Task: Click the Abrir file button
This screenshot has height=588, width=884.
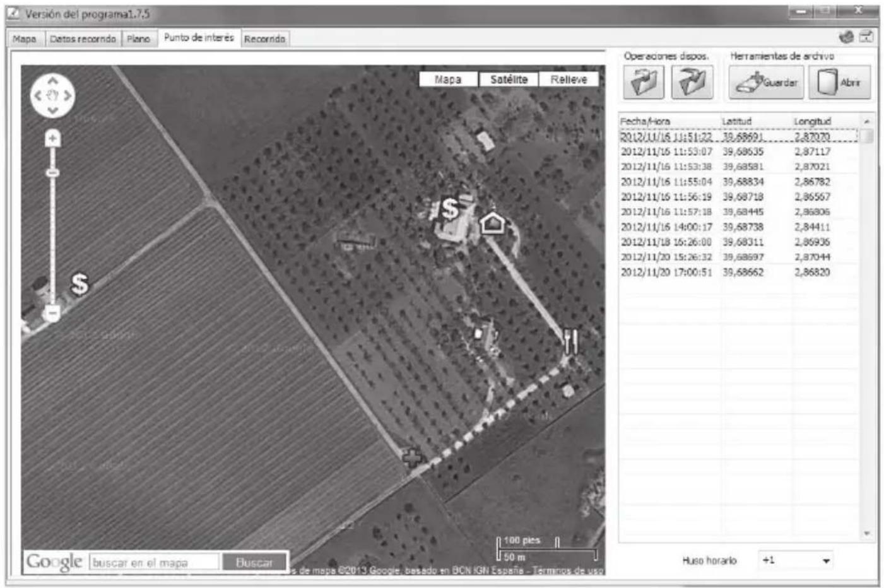Action: pos(840,82)
